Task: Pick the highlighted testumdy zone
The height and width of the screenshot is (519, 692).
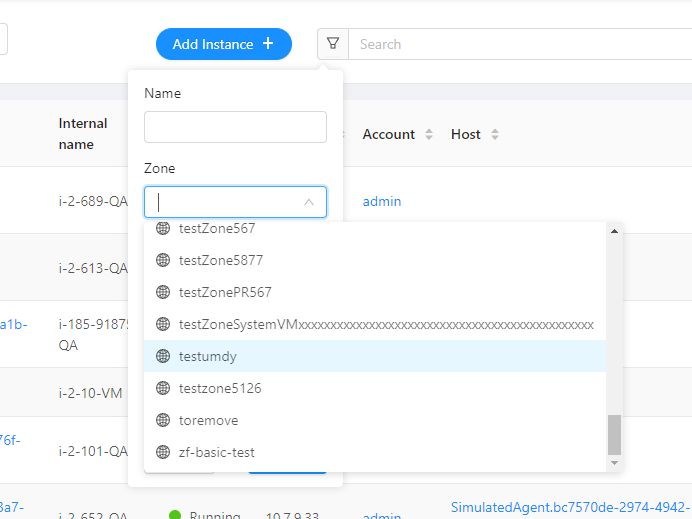Action: tap(375, 356)
